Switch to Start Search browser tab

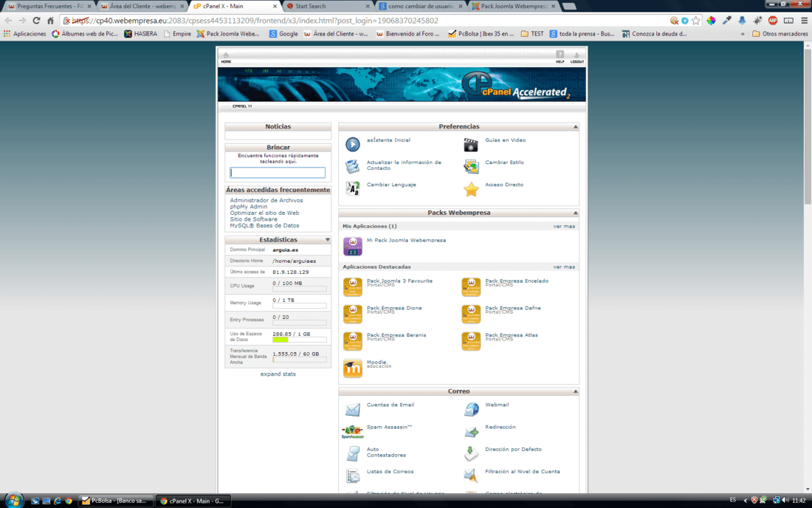(328, 6)
